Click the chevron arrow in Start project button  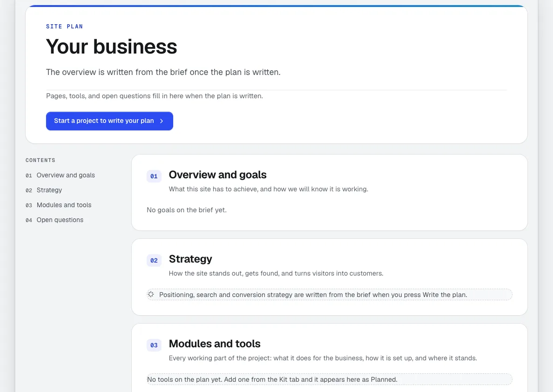162,121
